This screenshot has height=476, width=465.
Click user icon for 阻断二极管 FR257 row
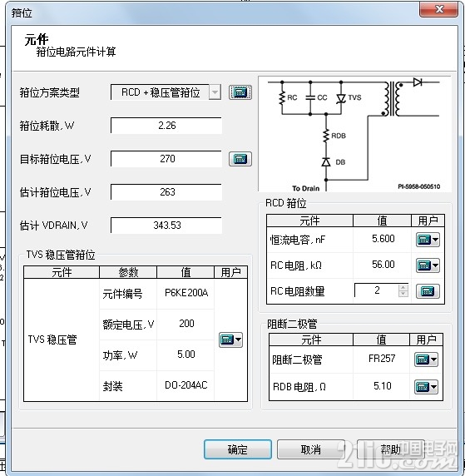click(x=423, y=359)
